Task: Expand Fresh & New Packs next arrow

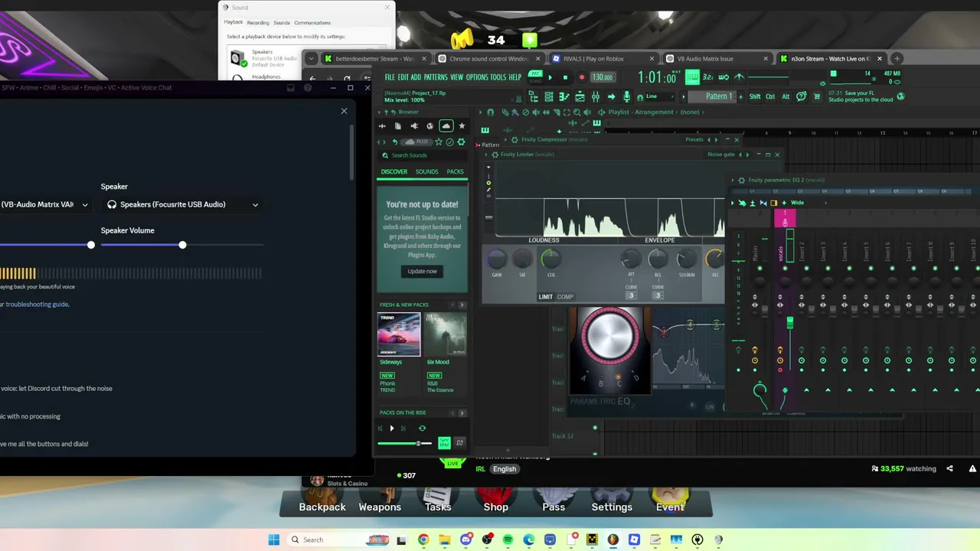Action: (461, 305)
